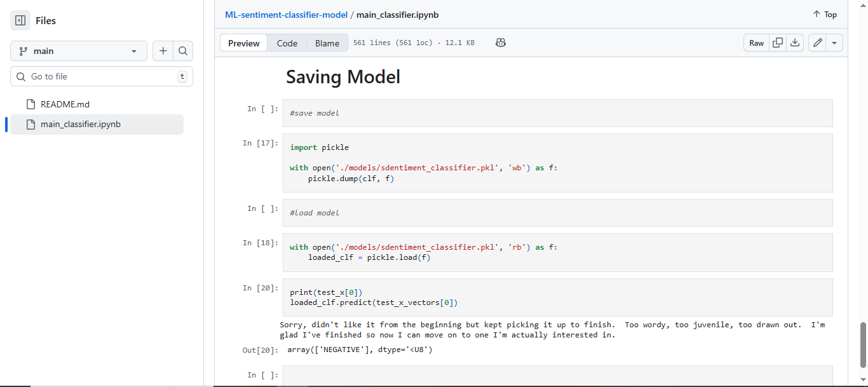Image resolution: width=868 pixels, height=387 pixels.
Task: Jump to Top of file
Action: (824, 15)
